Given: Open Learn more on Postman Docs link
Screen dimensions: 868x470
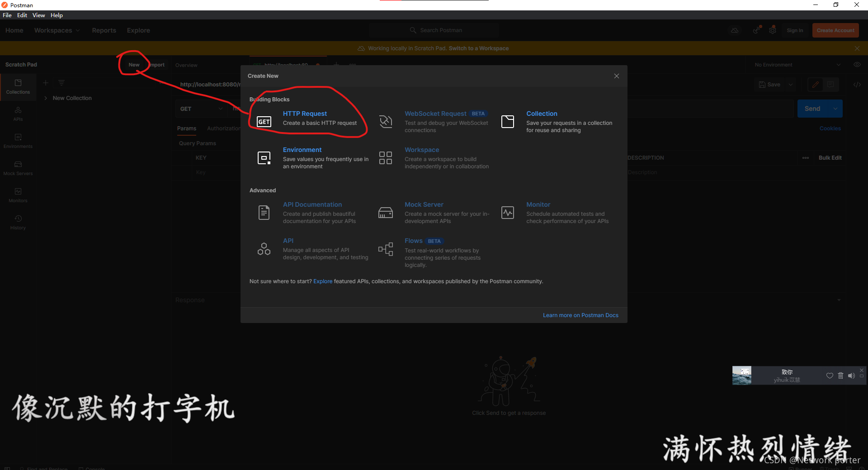Looking at the screenshot, I should tap(580, 315).
